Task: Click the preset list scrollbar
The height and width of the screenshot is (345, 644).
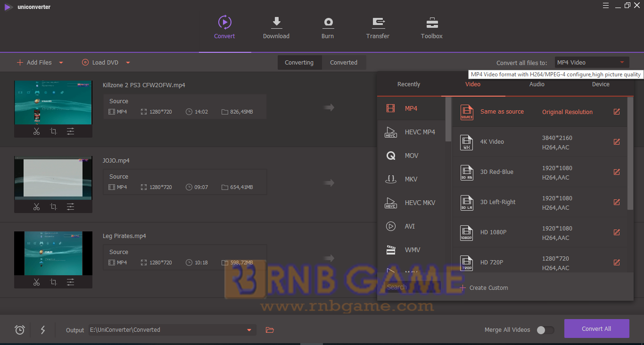Action: (630, 154)
